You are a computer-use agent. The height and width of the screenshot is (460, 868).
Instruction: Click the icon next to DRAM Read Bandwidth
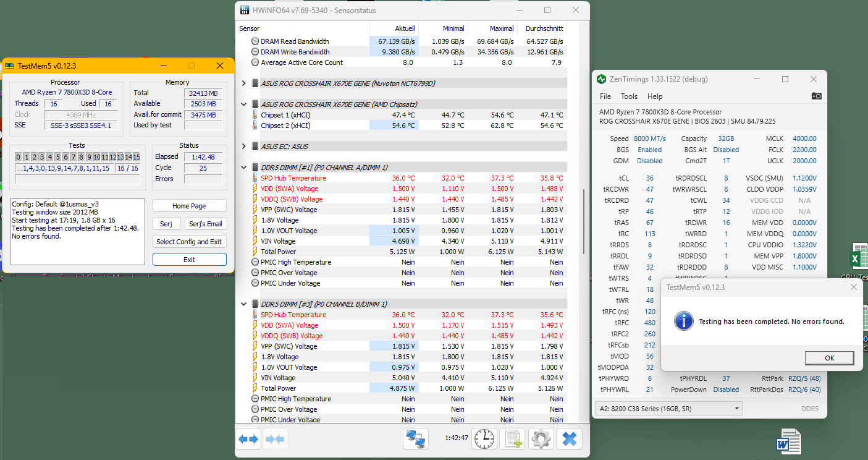click(x=255, y=41)
